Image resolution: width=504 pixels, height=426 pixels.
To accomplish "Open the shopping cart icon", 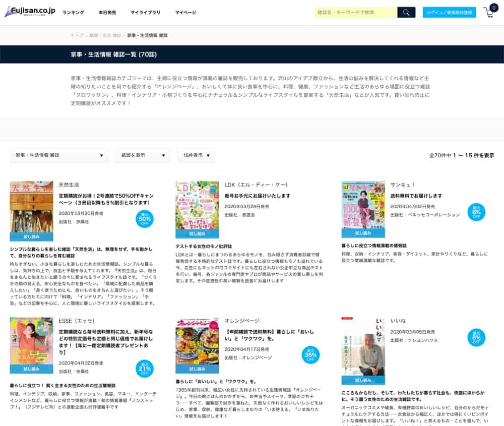I will pyautogui.click(x=490, y=11).
